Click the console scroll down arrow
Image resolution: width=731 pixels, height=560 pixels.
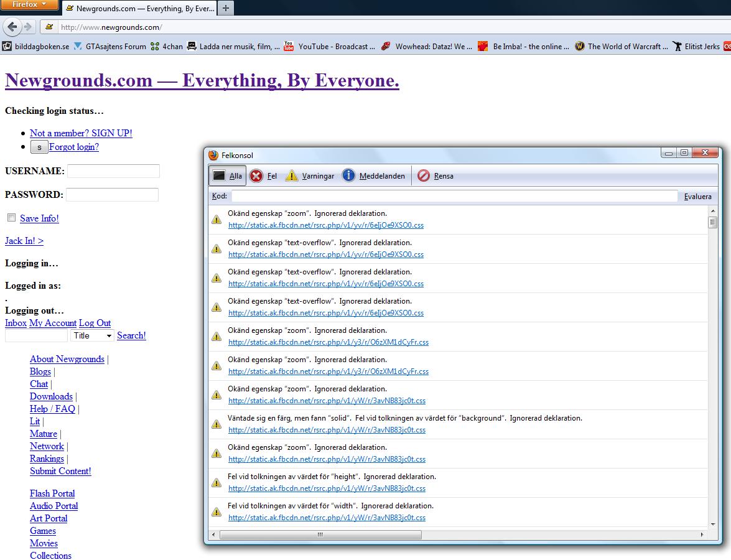pyautogui.click(x=712, y=525)
